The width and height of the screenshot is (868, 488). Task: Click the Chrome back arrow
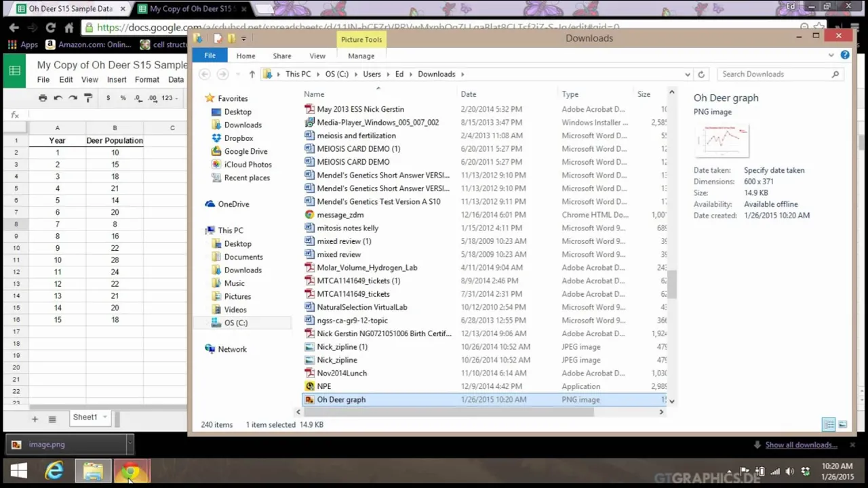tap(14, 28)
